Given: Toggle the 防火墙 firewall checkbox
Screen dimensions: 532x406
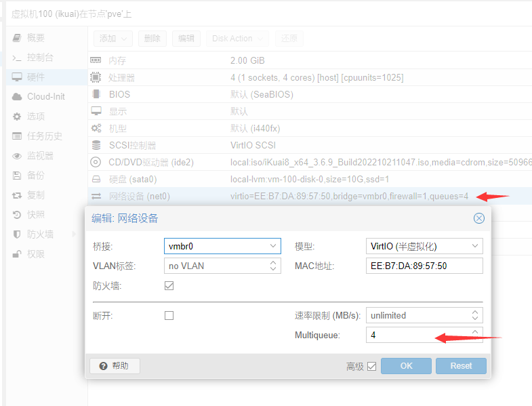Looking at the screenshot, I should coord(169,286).
